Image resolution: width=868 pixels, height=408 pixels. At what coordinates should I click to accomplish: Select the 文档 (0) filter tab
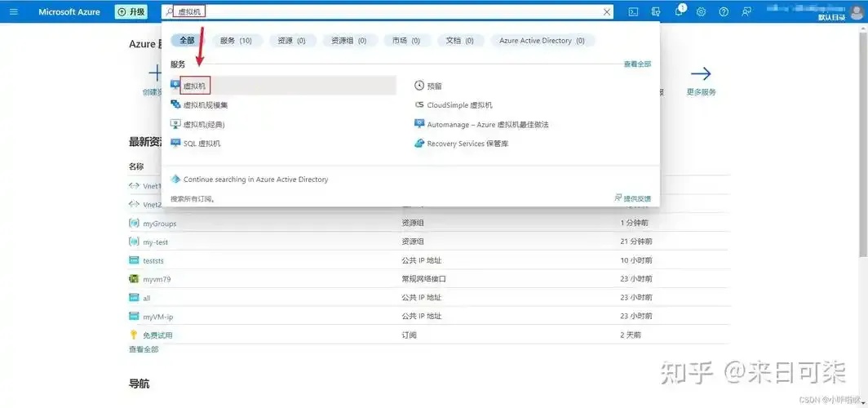point(459,41)
